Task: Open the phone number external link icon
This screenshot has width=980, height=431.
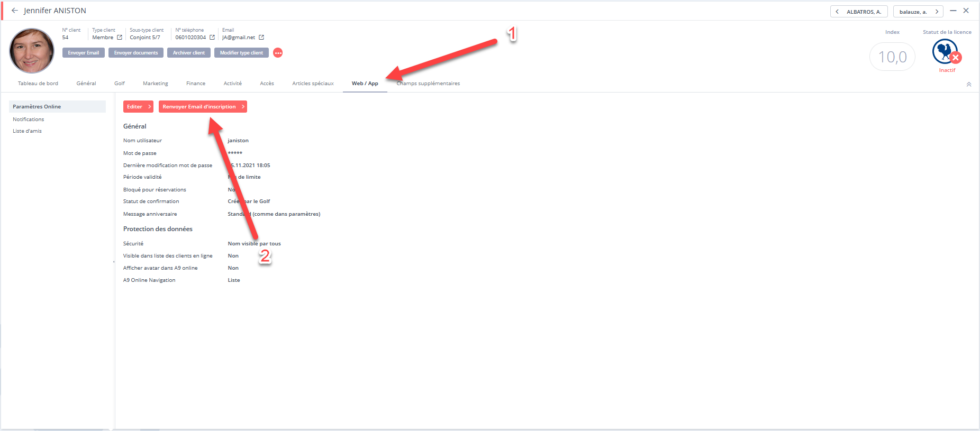Action: (212, 38)
